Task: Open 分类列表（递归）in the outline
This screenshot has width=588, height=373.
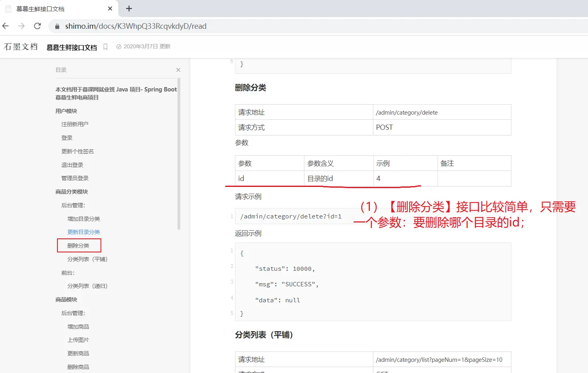Action: pyautogui.click(x=87, y=286)
